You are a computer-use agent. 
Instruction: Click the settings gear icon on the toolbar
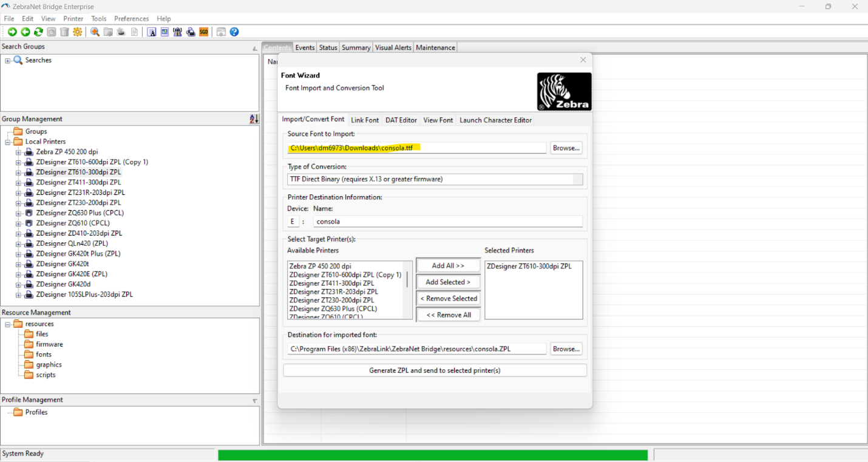77,32
